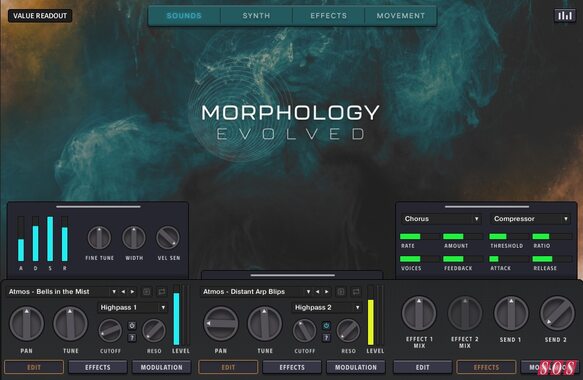Open the Highpass 2 filter help question mark
This screenshot has width=583, height=380.
click(x=326, y=338)
